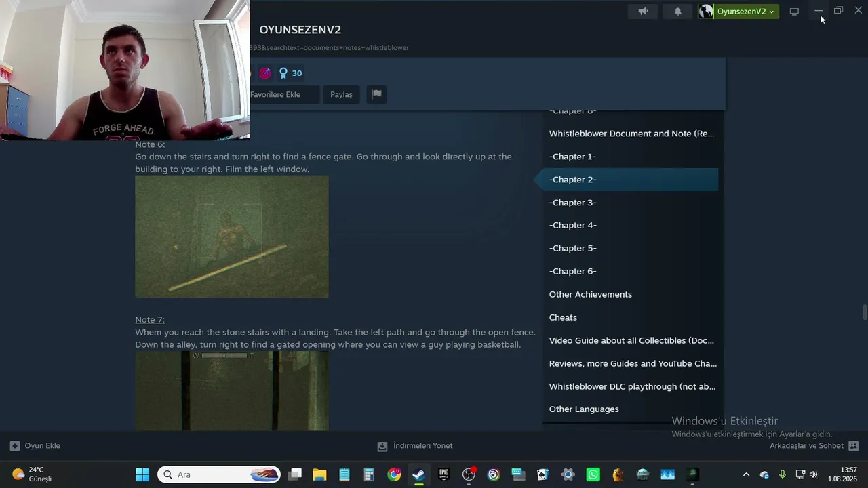Open Settings gear from taskbar
868x488 pixels.
tap(568, 474)
